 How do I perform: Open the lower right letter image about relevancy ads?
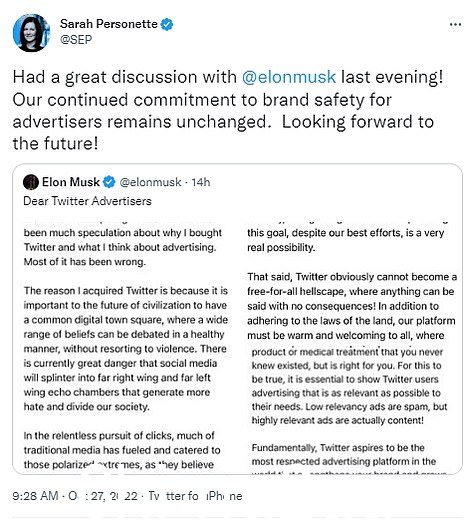350,409
